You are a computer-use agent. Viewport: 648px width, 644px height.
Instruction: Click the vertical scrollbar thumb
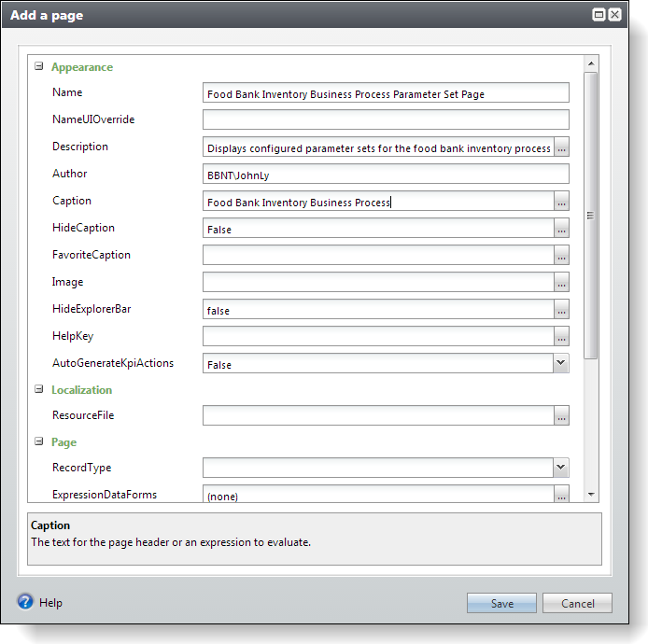591,216
